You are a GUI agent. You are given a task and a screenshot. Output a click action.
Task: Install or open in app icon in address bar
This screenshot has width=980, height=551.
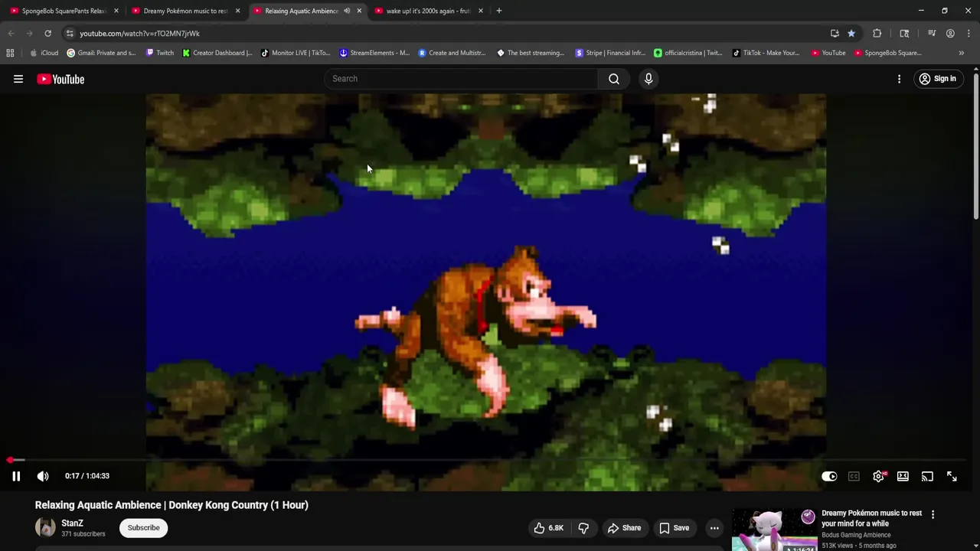[x=835, y=34]
